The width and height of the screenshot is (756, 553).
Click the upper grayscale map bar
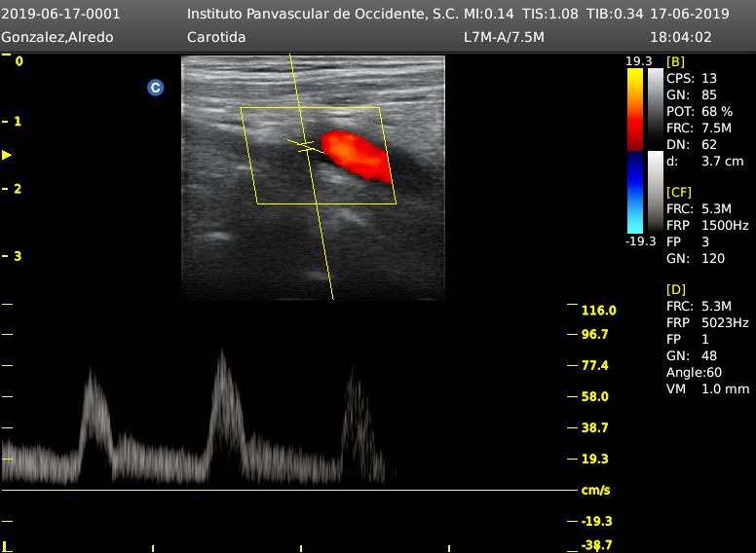point(656,109)
